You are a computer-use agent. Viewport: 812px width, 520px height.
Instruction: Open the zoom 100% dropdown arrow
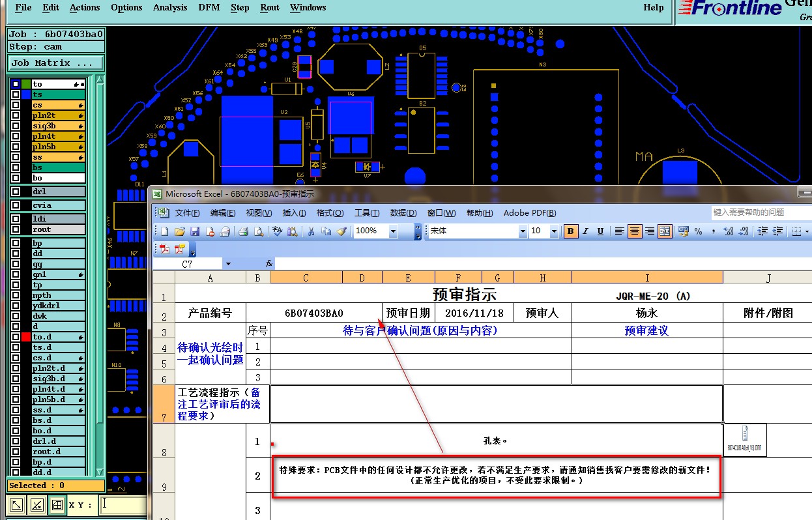pos(393,231)
